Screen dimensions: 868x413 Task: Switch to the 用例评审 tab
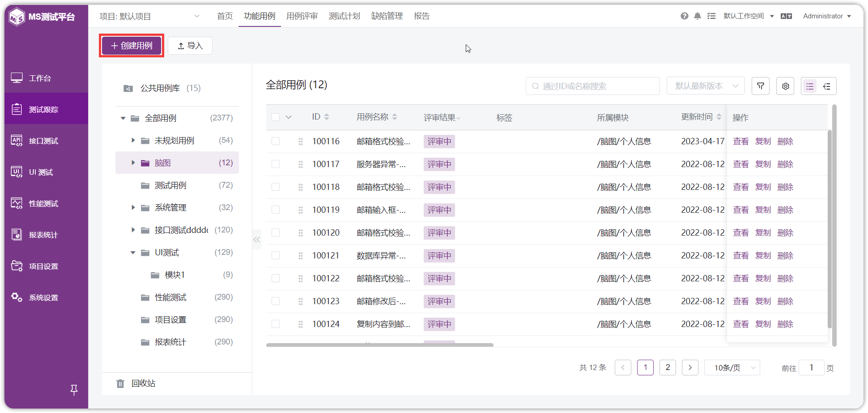tap(302, 16)
